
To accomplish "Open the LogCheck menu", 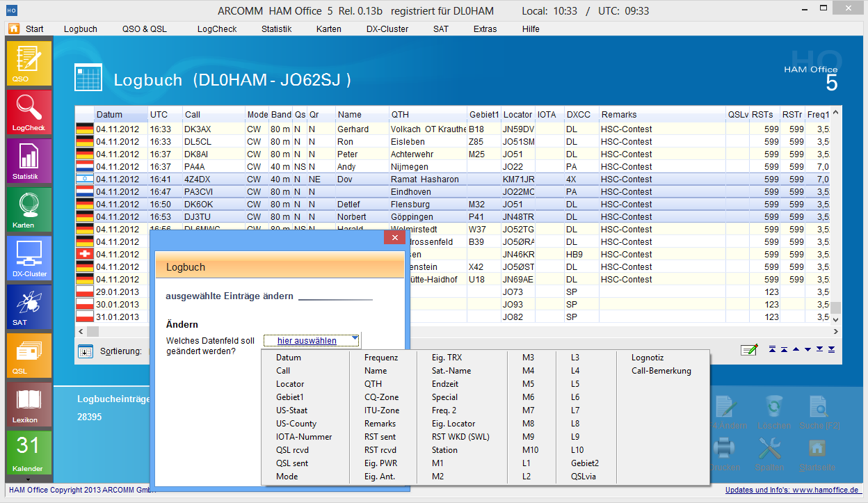I will pyautogui.click(x=217, y=29).
